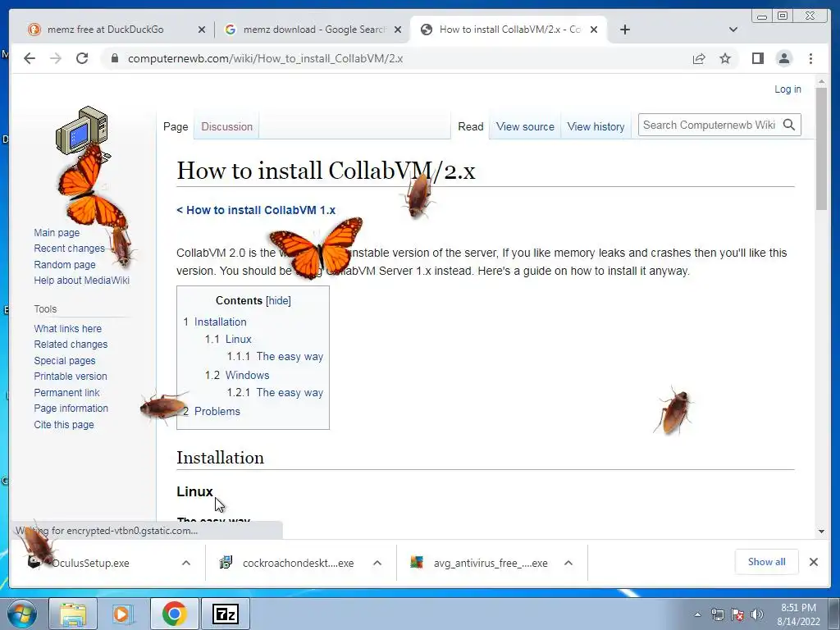Open the taskbar clock showing 8:51 PM
This screenshot has height=630, width=840.
(x=798, y=614)
